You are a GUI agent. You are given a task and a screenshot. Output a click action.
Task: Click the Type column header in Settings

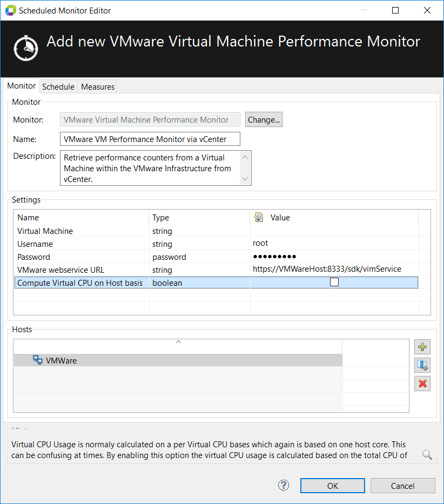(200, 217)
